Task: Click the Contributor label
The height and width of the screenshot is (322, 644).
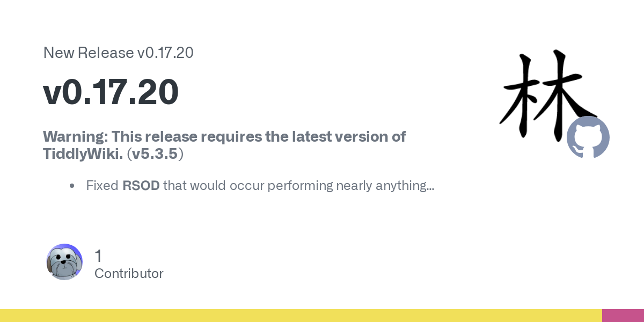Action: click(x=129, y=273)
